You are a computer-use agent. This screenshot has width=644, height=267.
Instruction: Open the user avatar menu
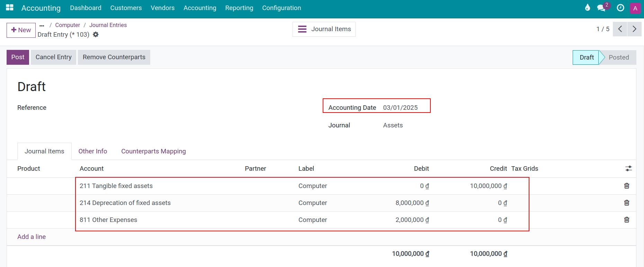[635, 8]
